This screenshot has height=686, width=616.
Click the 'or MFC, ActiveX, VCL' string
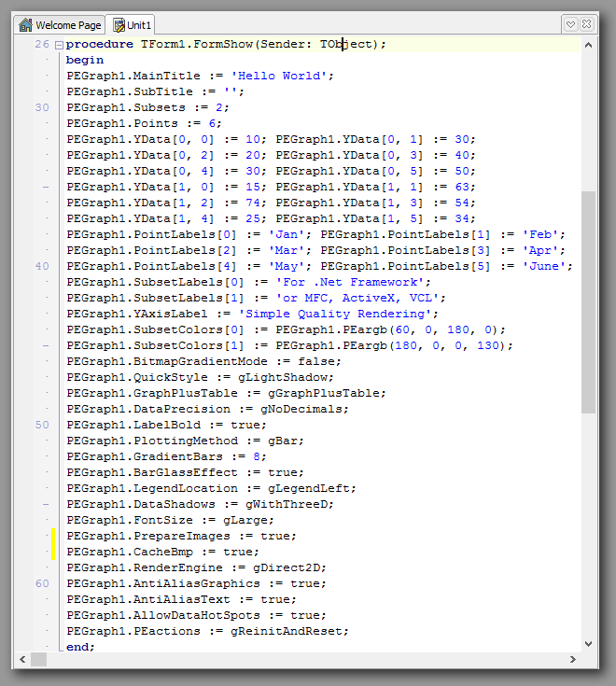click(357, 298)
